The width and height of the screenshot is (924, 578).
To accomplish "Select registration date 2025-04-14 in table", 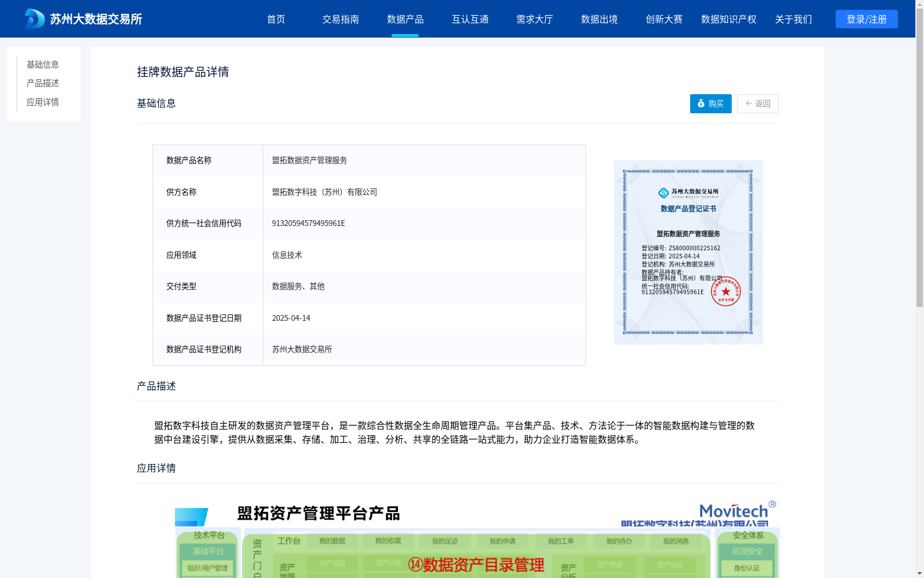I will tap(291, 318).
